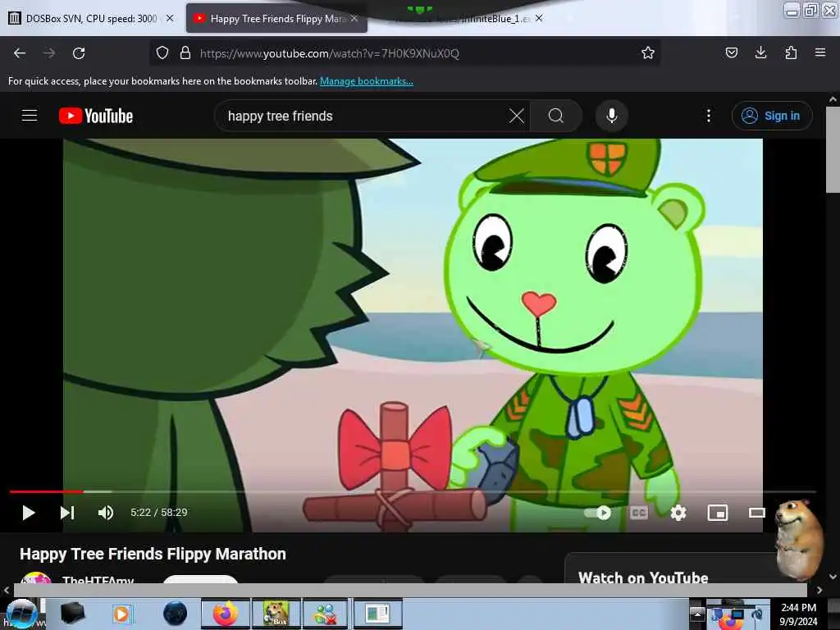Viewport: 840px width, 630px height.
Task: Clear the YouTube search query
Action: point(517,116)
